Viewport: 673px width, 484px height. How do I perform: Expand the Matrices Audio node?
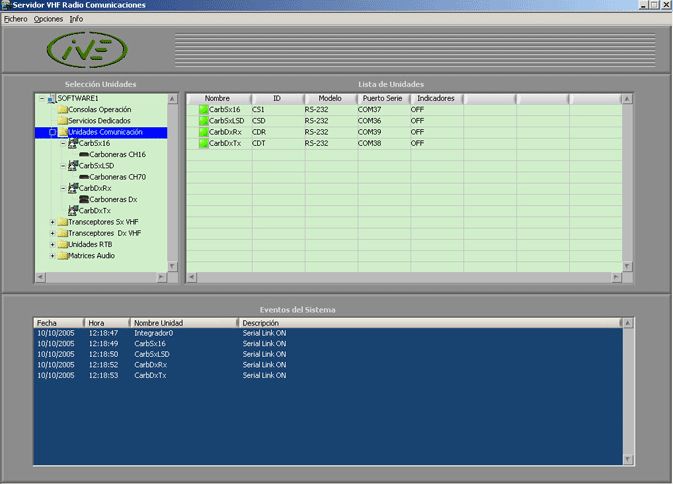coord(52,256)
